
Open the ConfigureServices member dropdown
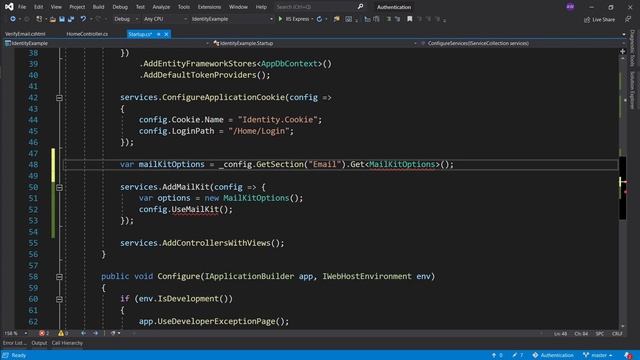(522, 43)
